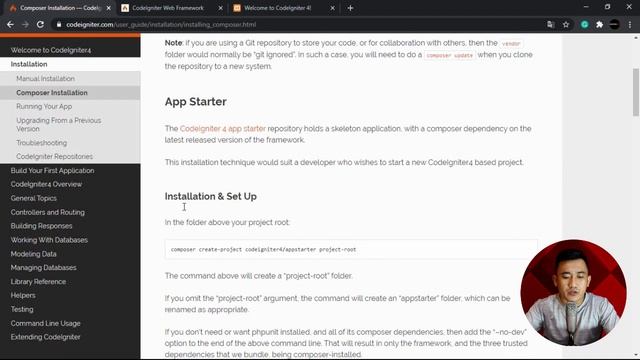
Task: Follow the CodeIgniter 4 app starter link
Action: (222, 129)
